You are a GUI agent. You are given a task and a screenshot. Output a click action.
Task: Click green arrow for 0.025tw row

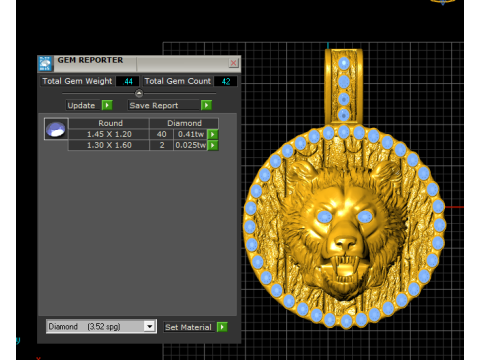(213, 145)
